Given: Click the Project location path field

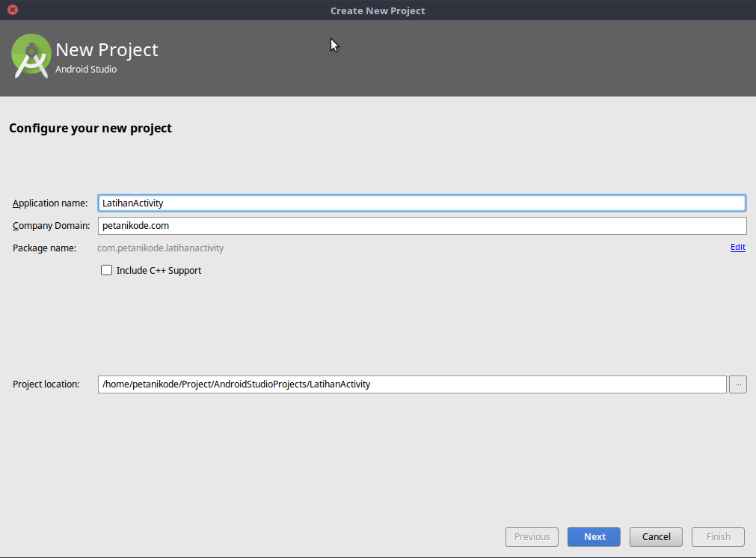Looking at the screenshot, I should click(x=411, y=384).
